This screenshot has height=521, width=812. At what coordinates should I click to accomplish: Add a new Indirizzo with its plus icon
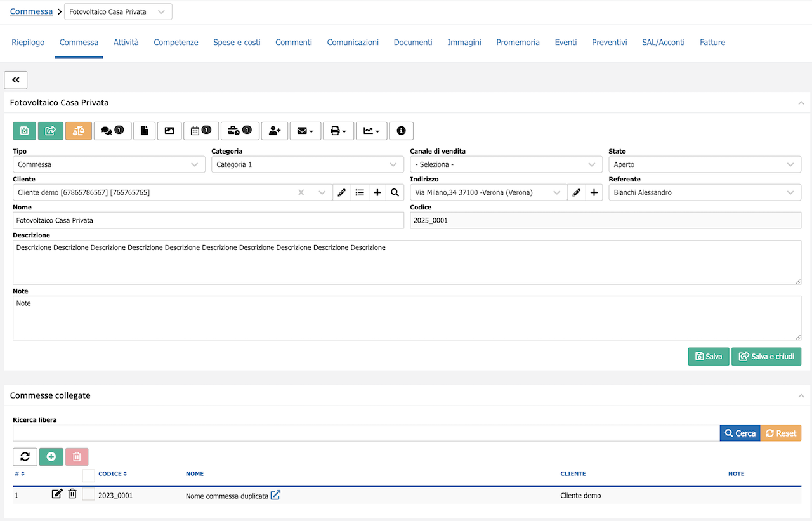point(594,192)
